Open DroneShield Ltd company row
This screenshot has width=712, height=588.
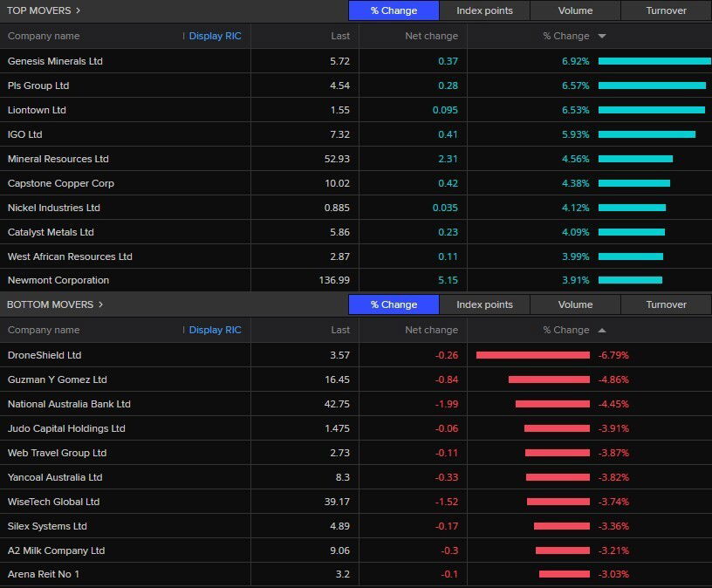tap(44, 355)
